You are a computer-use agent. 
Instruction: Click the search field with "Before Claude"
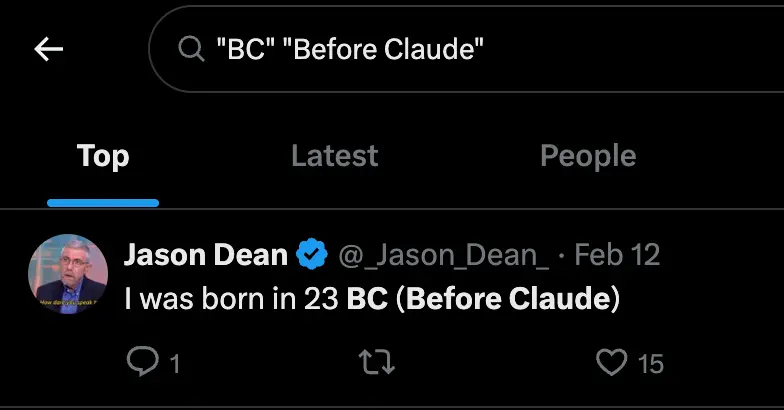click(x=466, y=49)
